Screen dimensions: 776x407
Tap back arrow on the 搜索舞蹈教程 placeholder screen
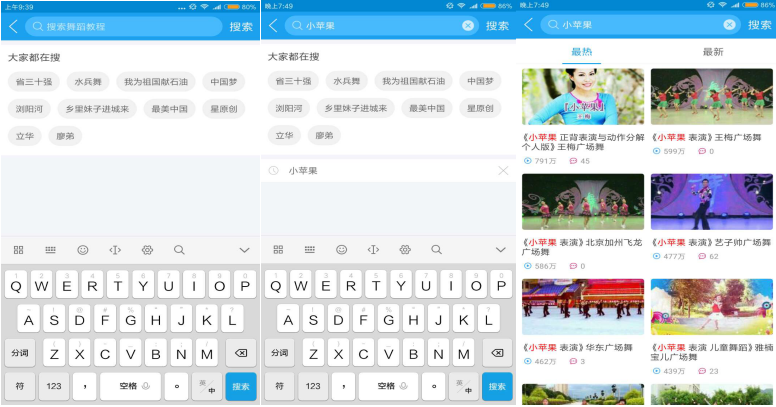(14, 27)
